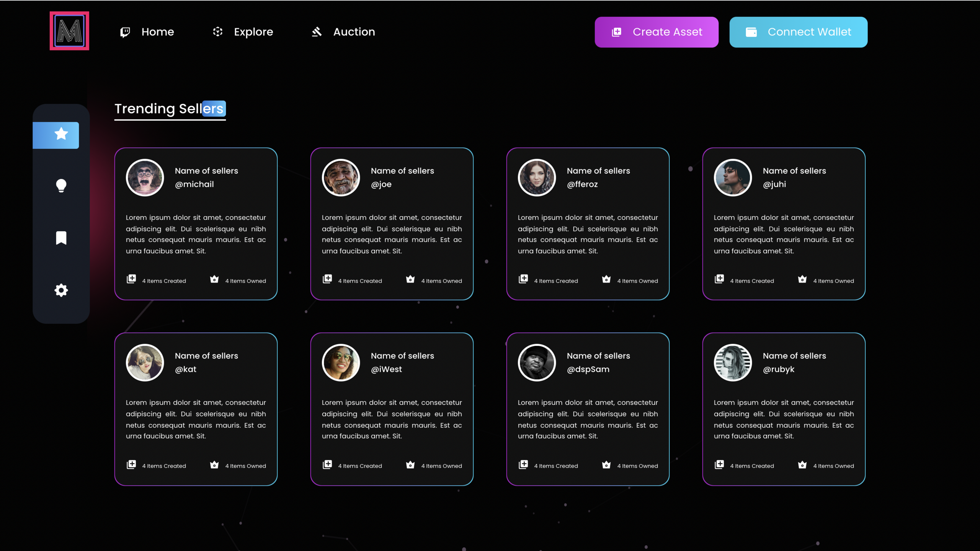Open bookmarks via the sidebar bookmark icon
Viewport: 980px width, 551px height.
click(x=60, y=238)
